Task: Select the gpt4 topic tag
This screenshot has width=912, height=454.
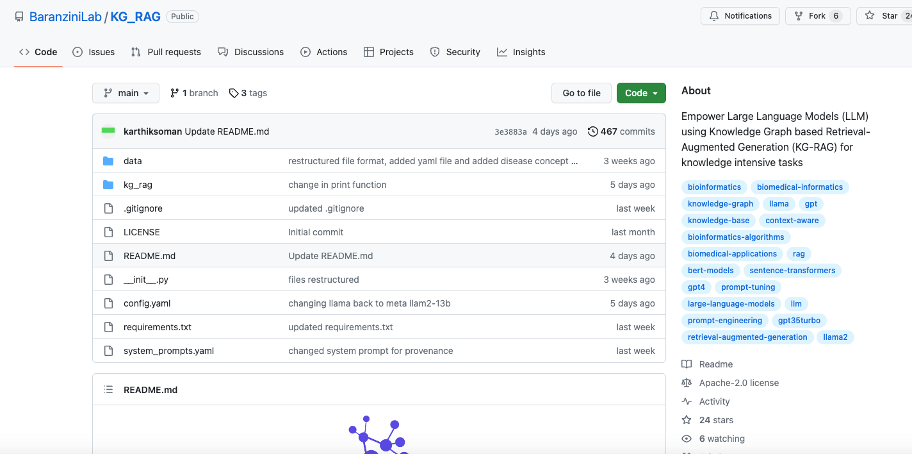Action: 696,287
